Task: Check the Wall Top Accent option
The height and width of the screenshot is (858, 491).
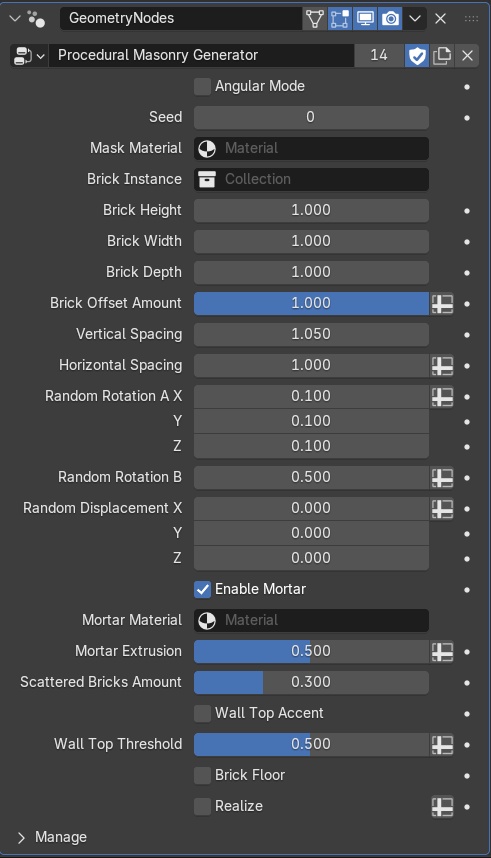Action: [203, 714]
